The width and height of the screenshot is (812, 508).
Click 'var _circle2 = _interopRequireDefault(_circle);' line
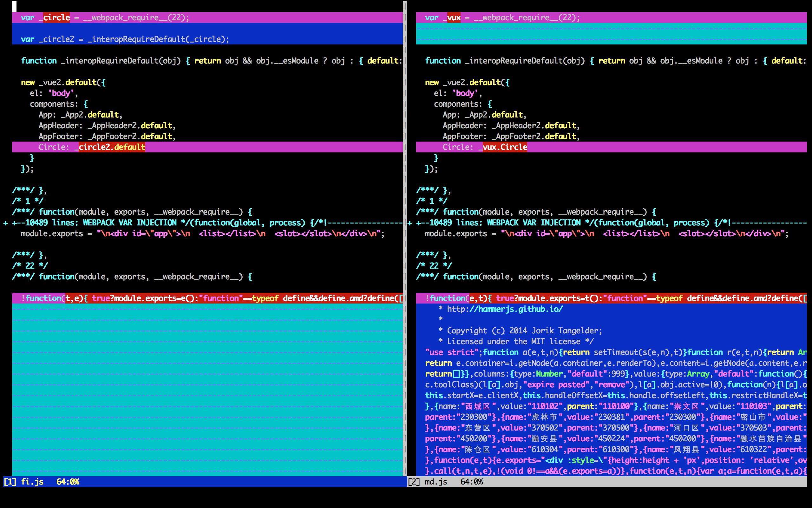tap(125, 39)
